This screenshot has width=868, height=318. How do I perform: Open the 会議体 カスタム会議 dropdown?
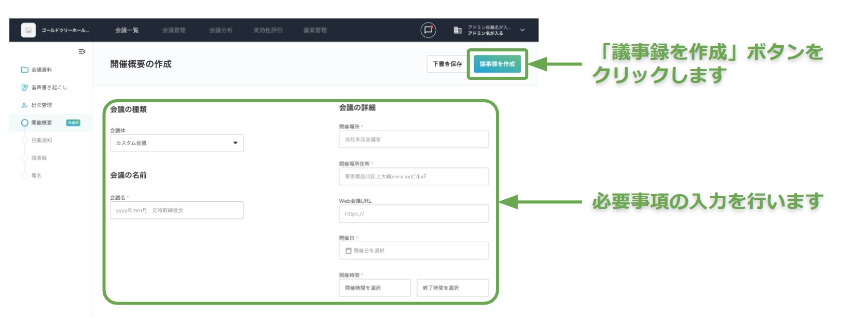click(176, 143)
